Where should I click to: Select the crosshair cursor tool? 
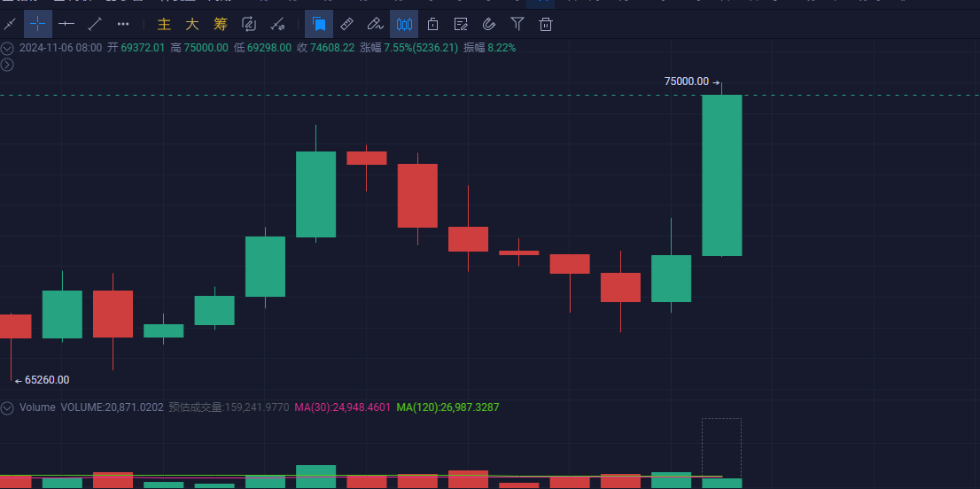tap(37, 24)
